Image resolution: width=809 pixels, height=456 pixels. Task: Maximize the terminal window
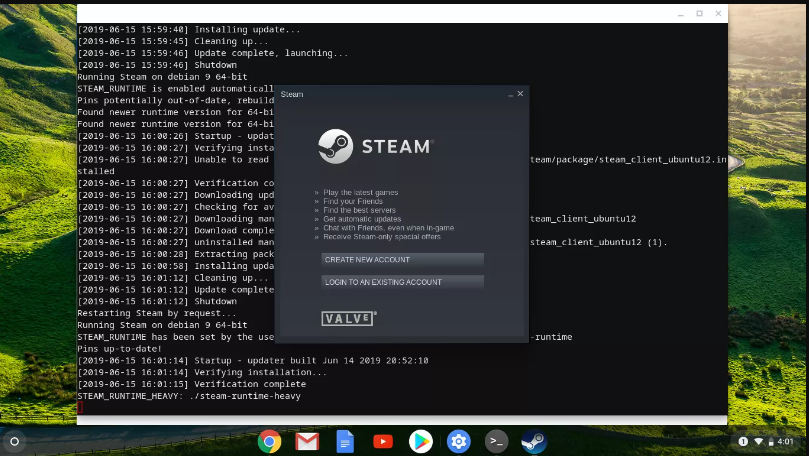(699, 13)
